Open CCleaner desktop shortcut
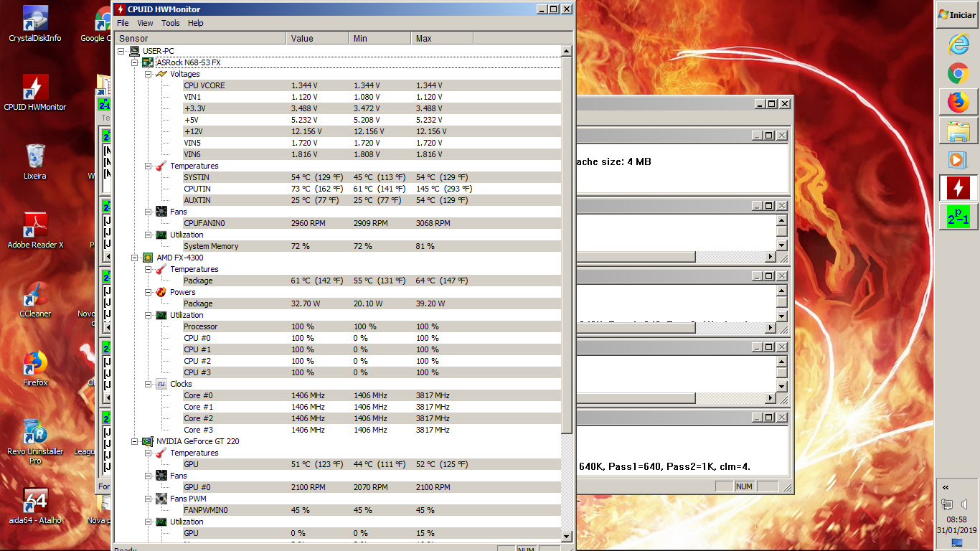 click(35, 299)
